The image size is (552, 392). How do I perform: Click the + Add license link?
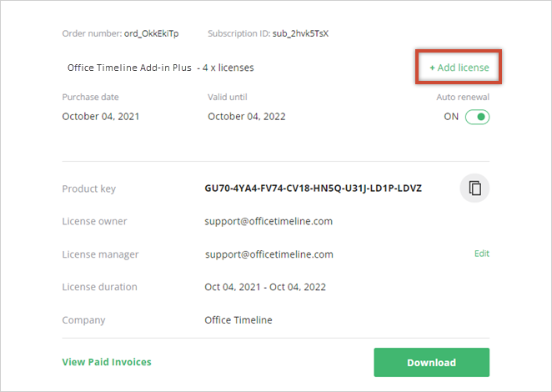(x=459, y=68)
